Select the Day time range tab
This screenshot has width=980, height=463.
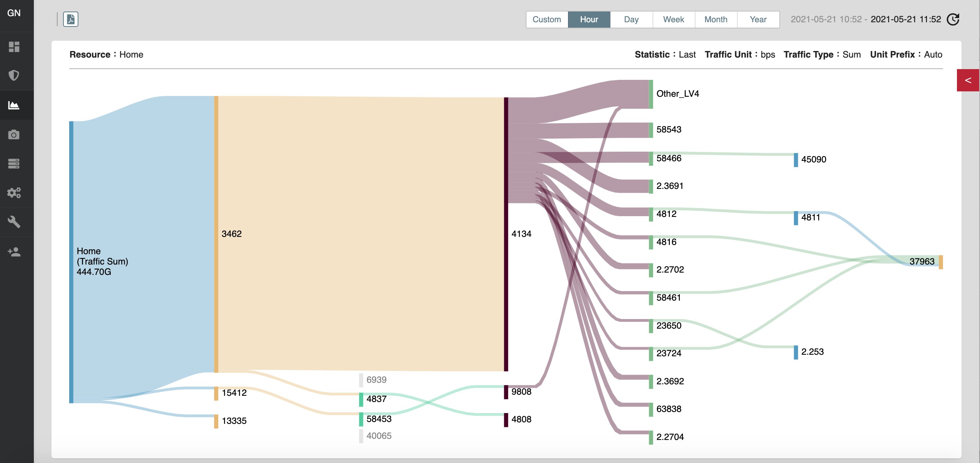[631, 20]
